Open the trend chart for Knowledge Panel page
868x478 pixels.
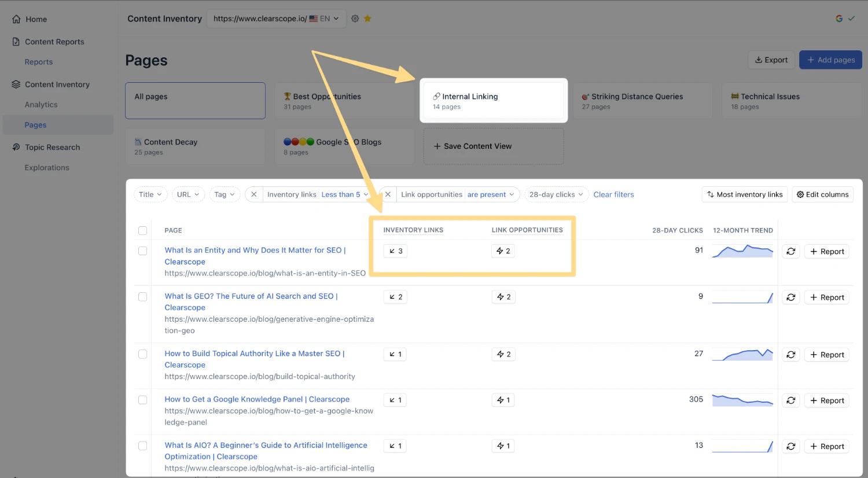pyautogui.click(x=742, y=400)
